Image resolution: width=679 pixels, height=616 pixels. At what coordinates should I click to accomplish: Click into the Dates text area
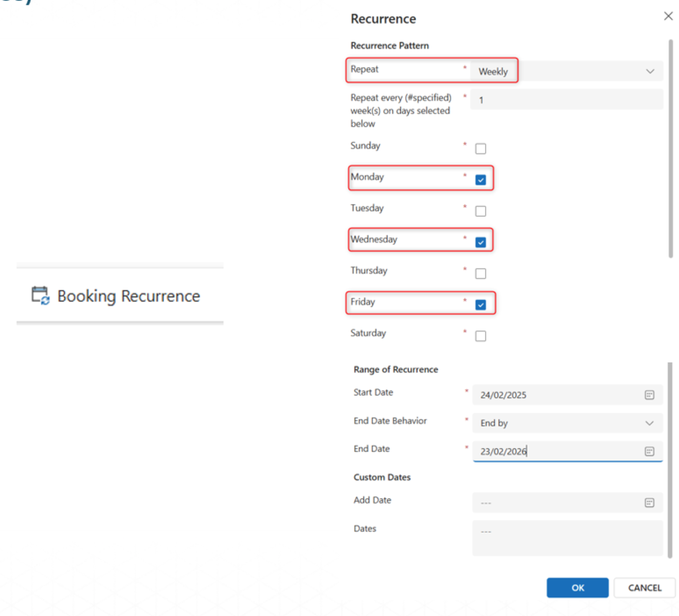tap(567, 538)
